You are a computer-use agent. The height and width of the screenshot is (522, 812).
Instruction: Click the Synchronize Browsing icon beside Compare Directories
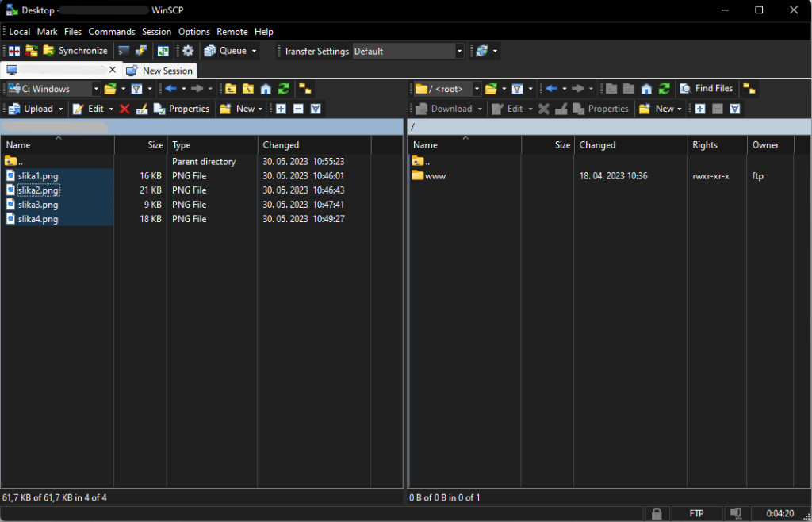pos(32,51)
